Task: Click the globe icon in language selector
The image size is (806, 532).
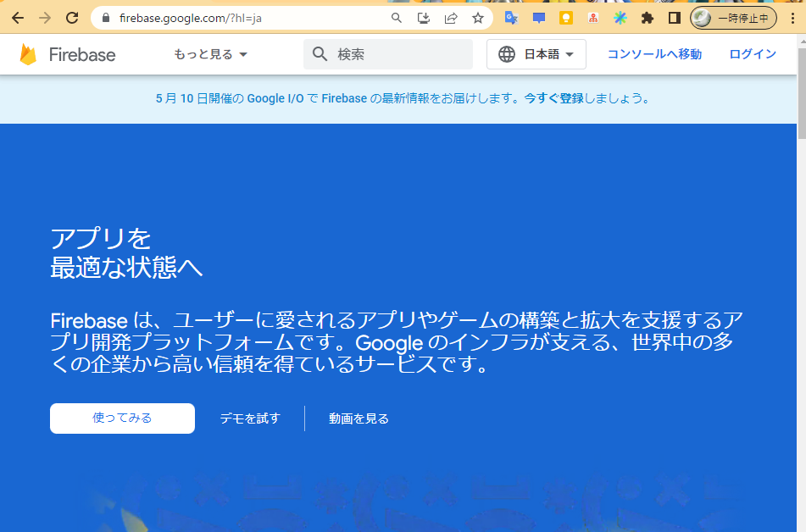Action: coord(506,54)
